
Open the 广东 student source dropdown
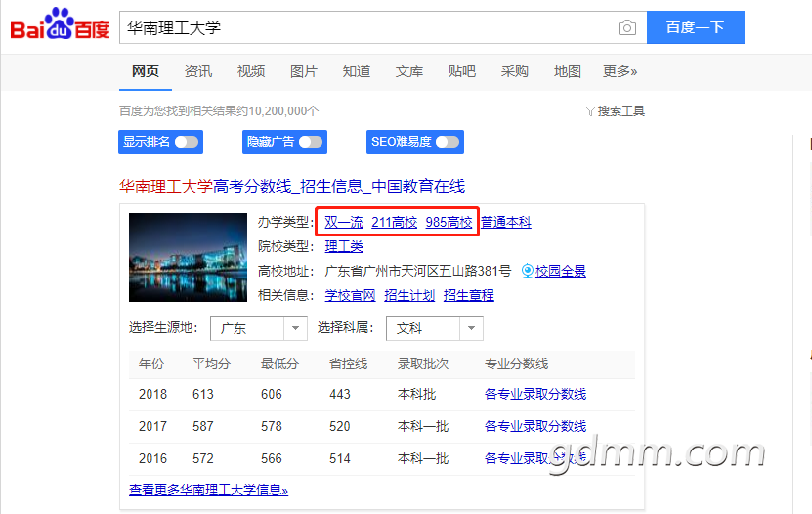point(258,328)
